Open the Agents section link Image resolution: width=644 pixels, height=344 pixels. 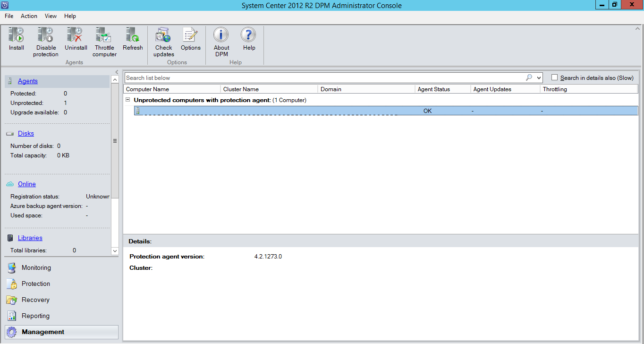[x=27, y=81]
